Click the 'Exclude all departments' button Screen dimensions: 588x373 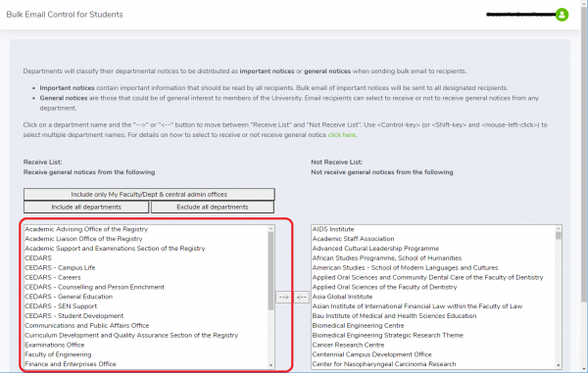coord(213,208)
